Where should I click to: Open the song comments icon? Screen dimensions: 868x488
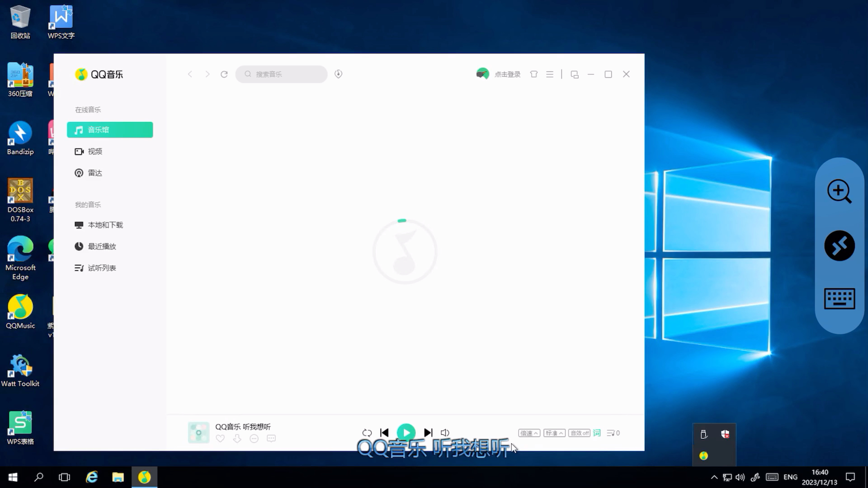(x=271, y=438)
